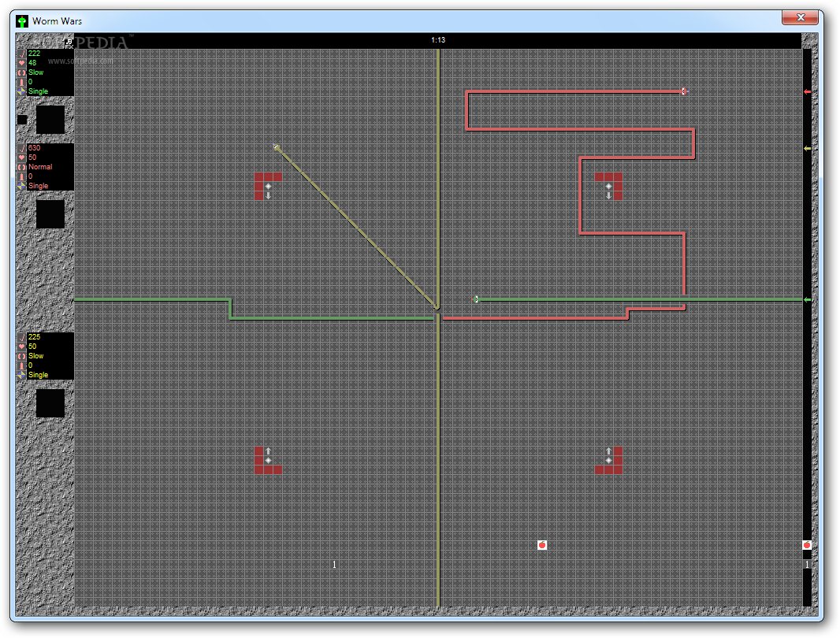Click the red player's score checkmark icon
Viewport: 840px width, 638px height.
22,148
